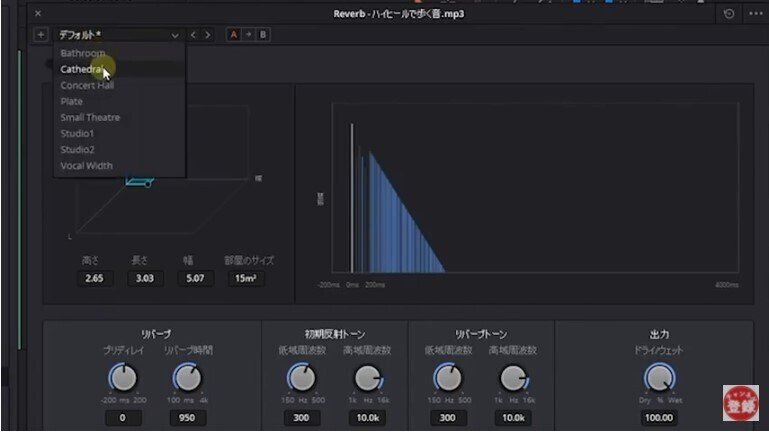This screenshot has width=769, height=432.
Task: Open the デフォルト preset dropdown
Action: (119, 35)
